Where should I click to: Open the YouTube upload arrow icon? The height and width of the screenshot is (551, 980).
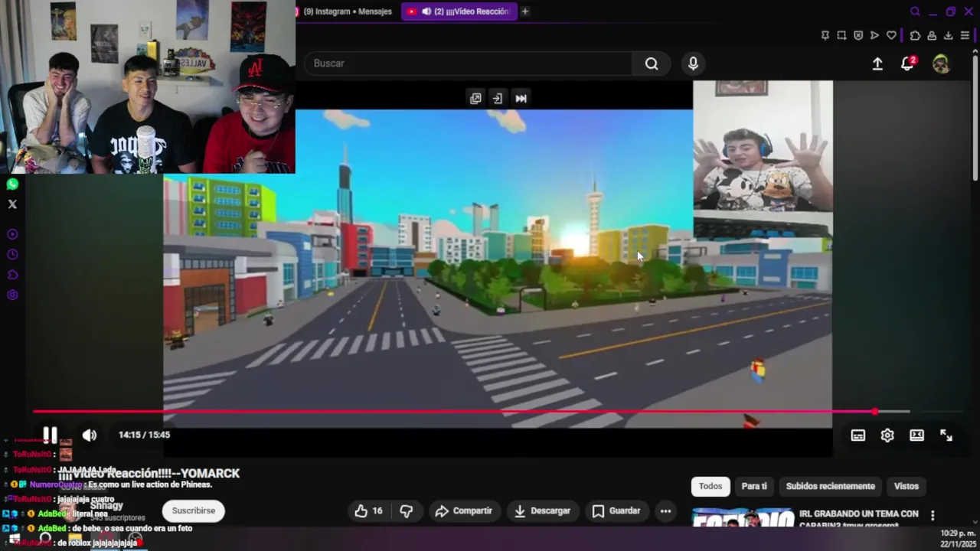(x=877, y=64)
